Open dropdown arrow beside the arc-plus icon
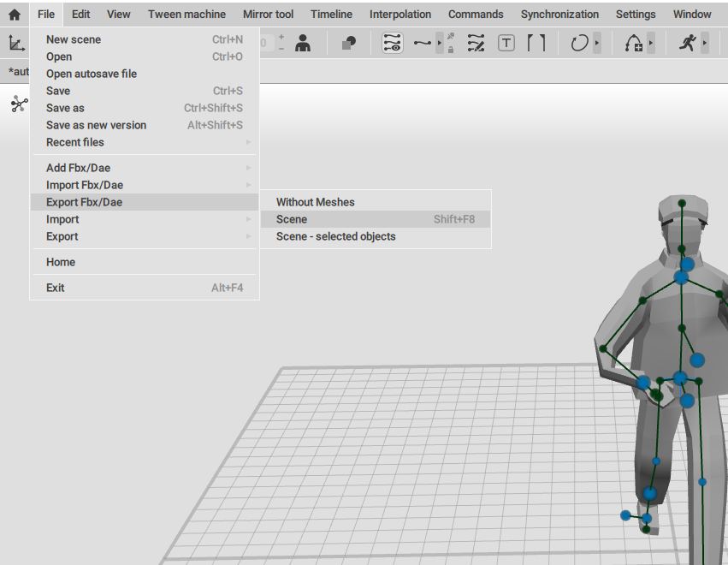The width and height of the screenshot is (728, 565). pyautogui.click(x=651, y=44)
